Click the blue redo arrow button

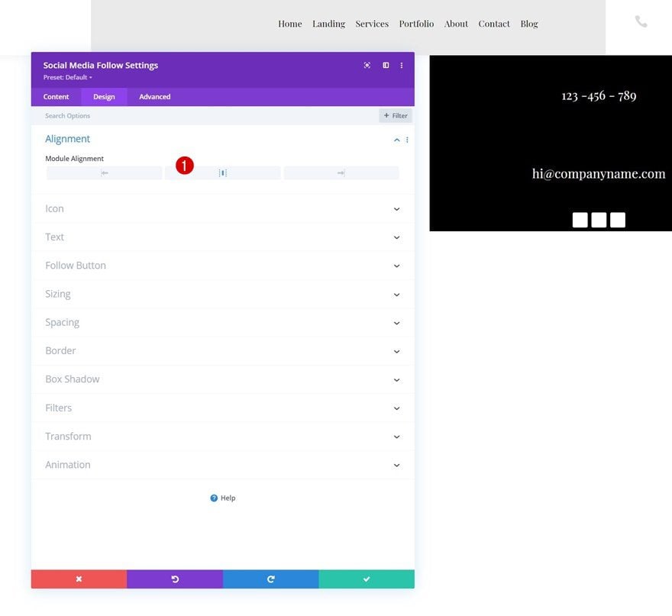[271, 579]
